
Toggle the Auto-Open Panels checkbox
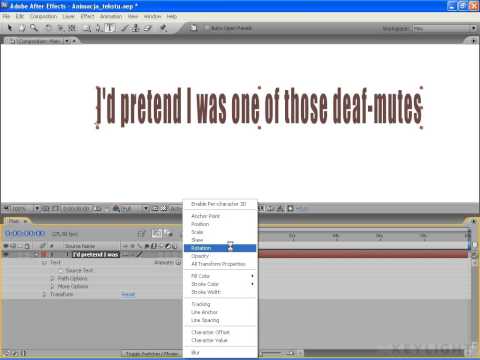(x=207, y=28)
